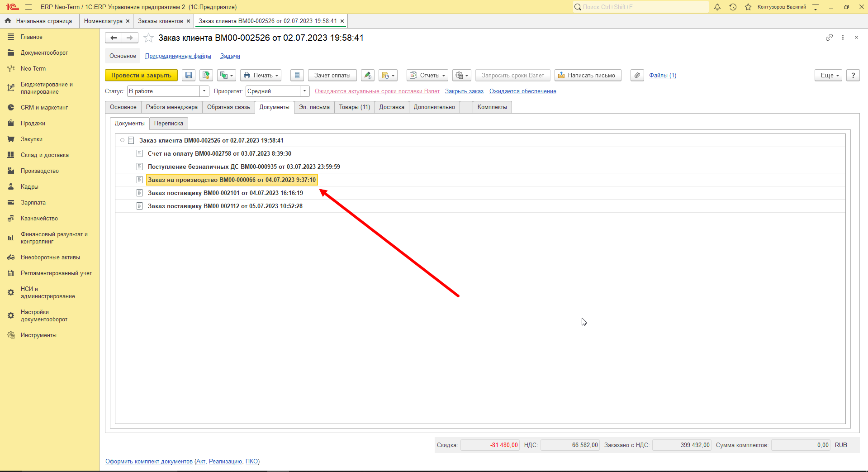This screenshot has height=472, width=868.
Task: Open favorites star in the title bar
Action: 748,7
